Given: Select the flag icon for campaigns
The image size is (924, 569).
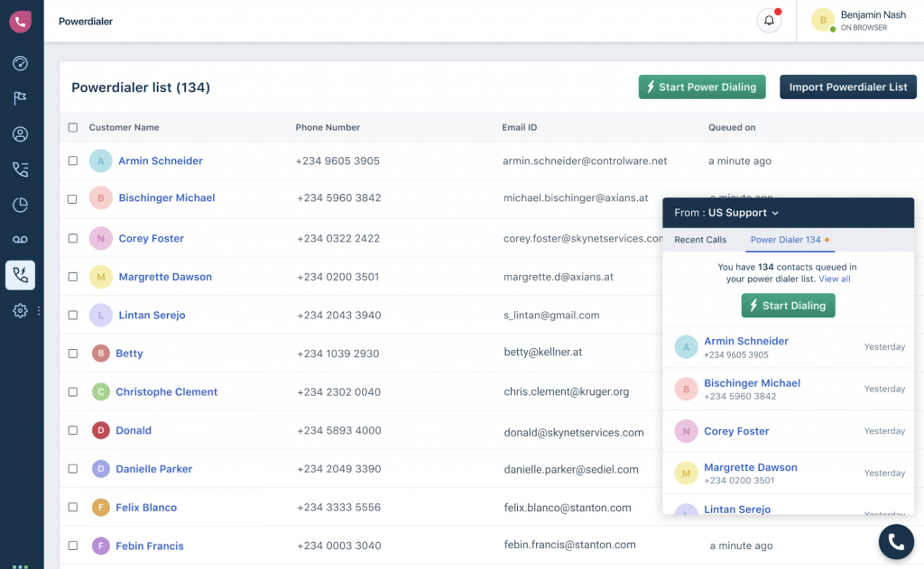Looking at the screenshot, I should [x=20, y=98].
